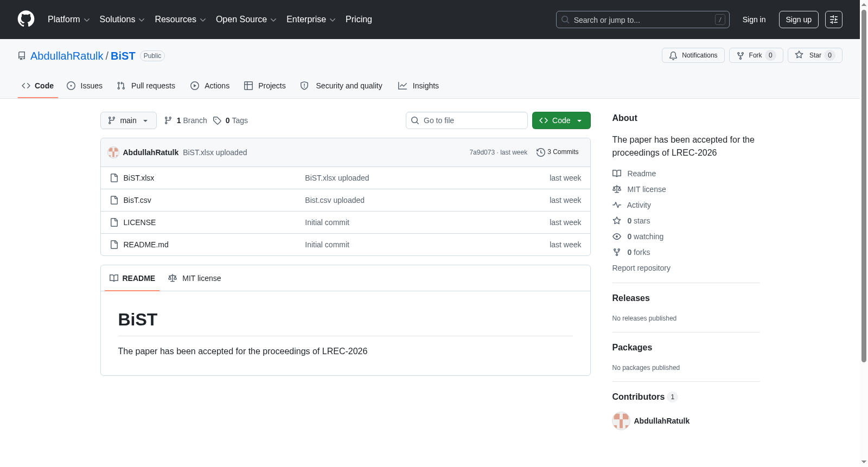868x467 pixels.
Task: Open the Releases heading link
Action: pos(631,298)
